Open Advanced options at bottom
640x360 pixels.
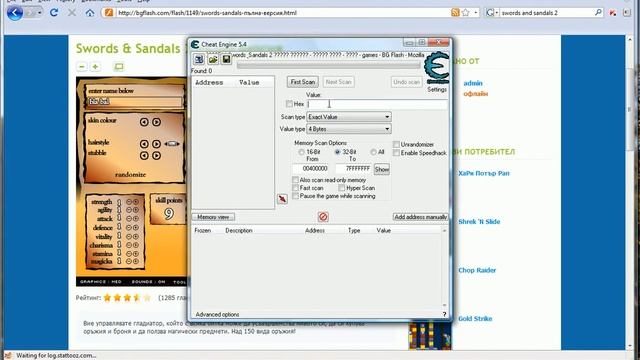click(x=217, y=314)
